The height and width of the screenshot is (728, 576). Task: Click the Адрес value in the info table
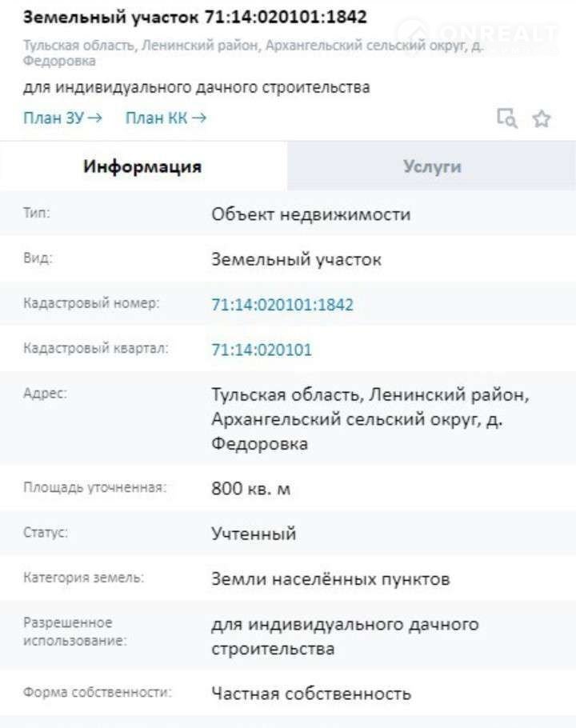click(x=370, y=419)
